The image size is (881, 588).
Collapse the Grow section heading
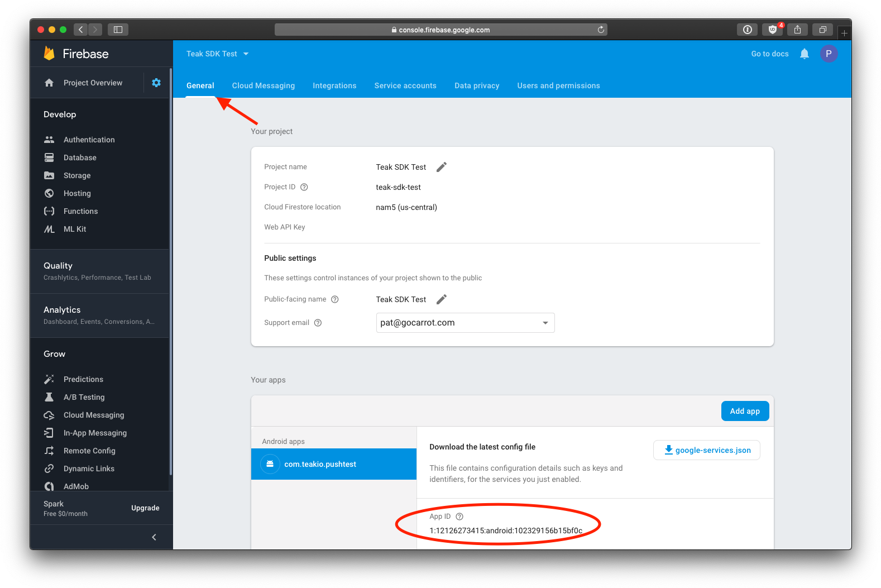click(x=55, y=354)
